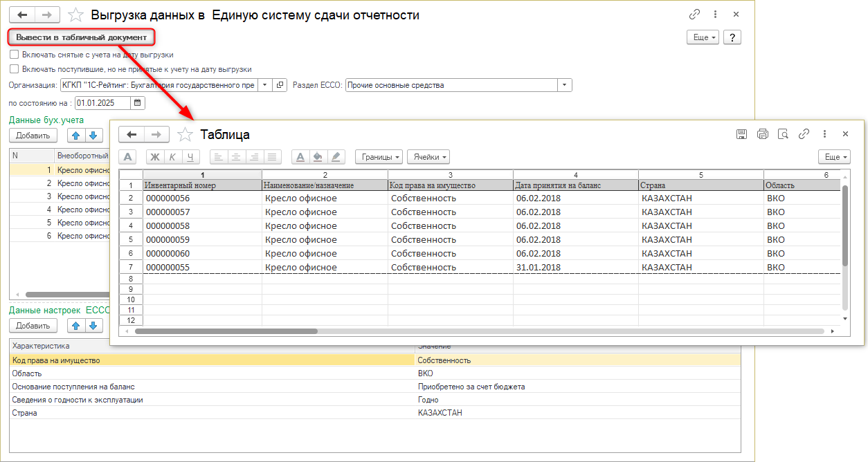The width and height of the screenshot is (868, 462).
Task: Add the Таблица window to favorites with the star
Action: pyautogui.click(x=185, y=134)
